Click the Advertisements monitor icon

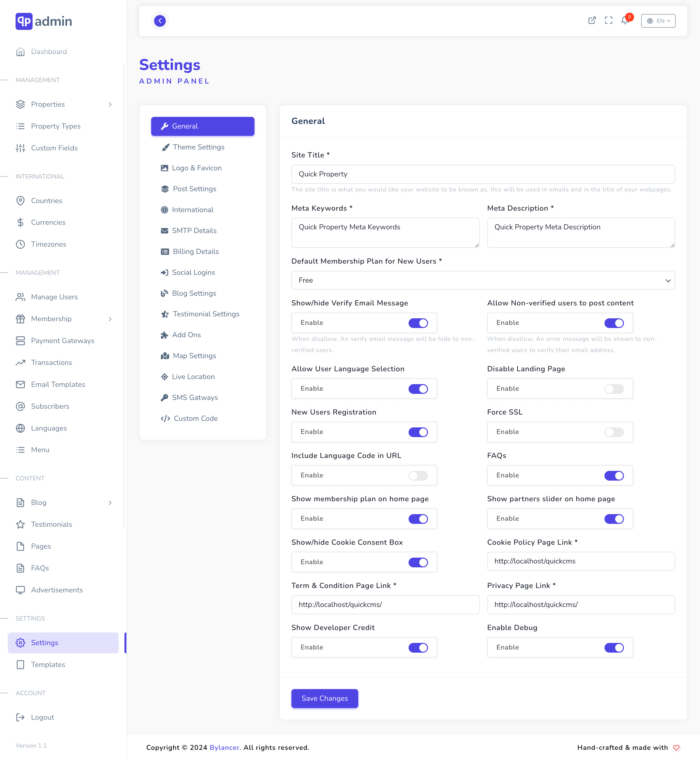tap(20, 590)
